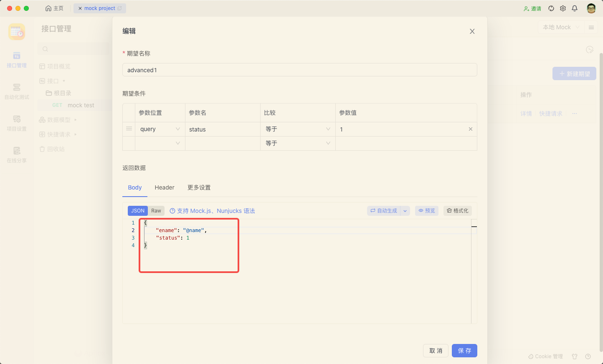Check notifications via the bell icon
This screenshot has height=364, width=603.
pos(575,8)
